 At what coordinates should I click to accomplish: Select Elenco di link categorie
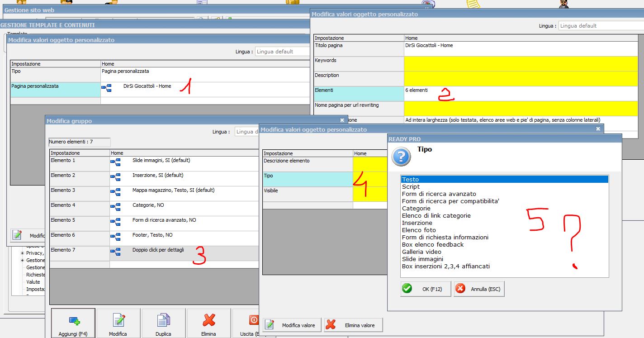(436, 215)
